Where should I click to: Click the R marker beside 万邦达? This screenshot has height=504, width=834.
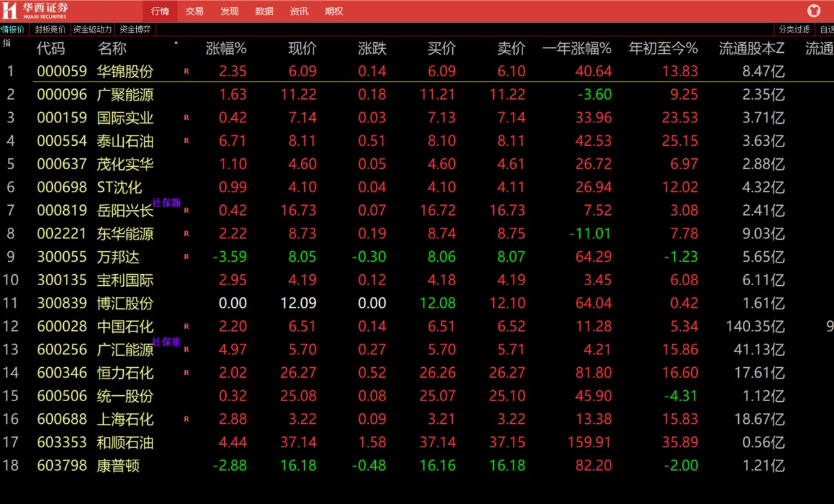pyautogui.click(x=186, y=257)
